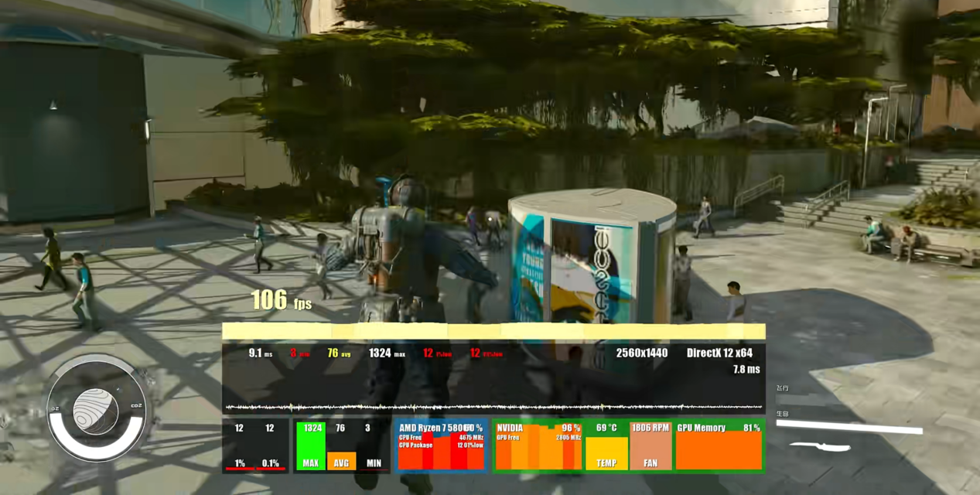Click the equipped knife weapon icon
The image size is (980, 495).
pos(821,446)
